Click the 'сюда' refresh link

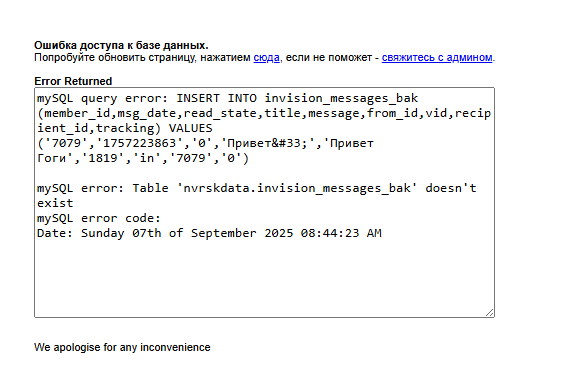click(x=267, y=58)
